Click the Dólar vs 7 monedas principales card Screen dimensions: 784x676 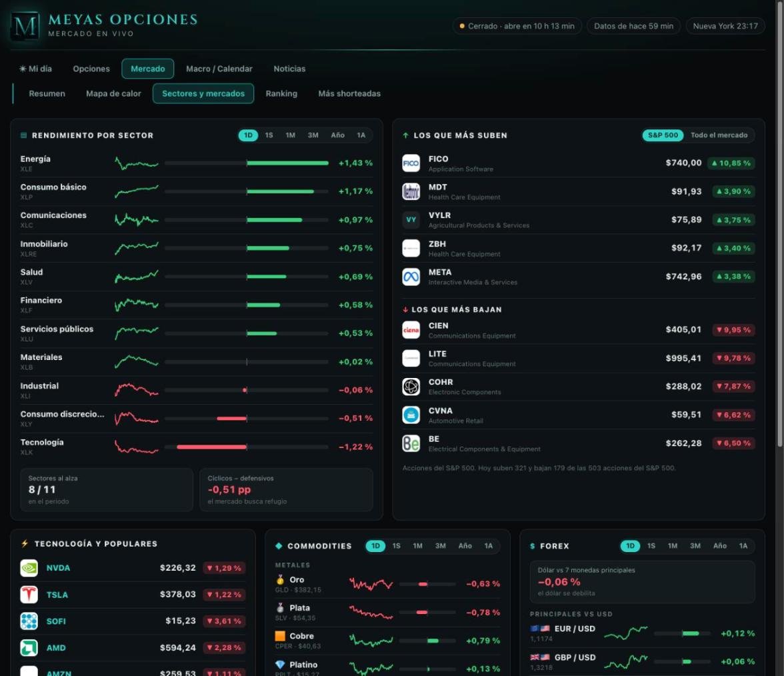[x=643, y=581]
